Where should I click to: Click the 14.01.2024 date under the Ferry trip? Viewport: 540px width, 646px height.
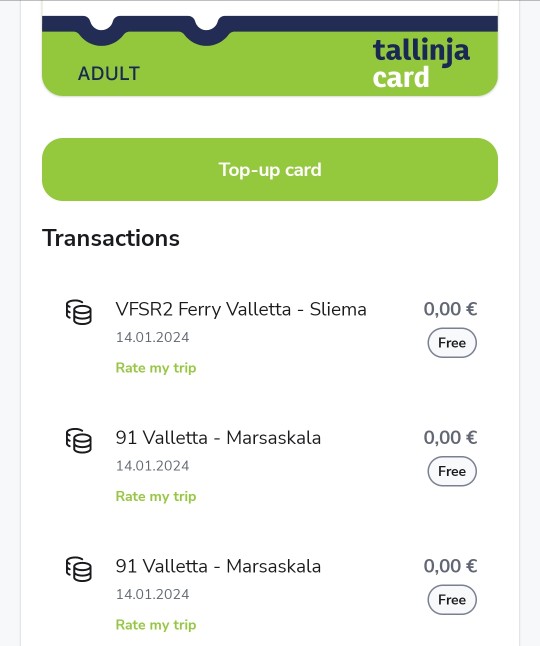(152, 337)
